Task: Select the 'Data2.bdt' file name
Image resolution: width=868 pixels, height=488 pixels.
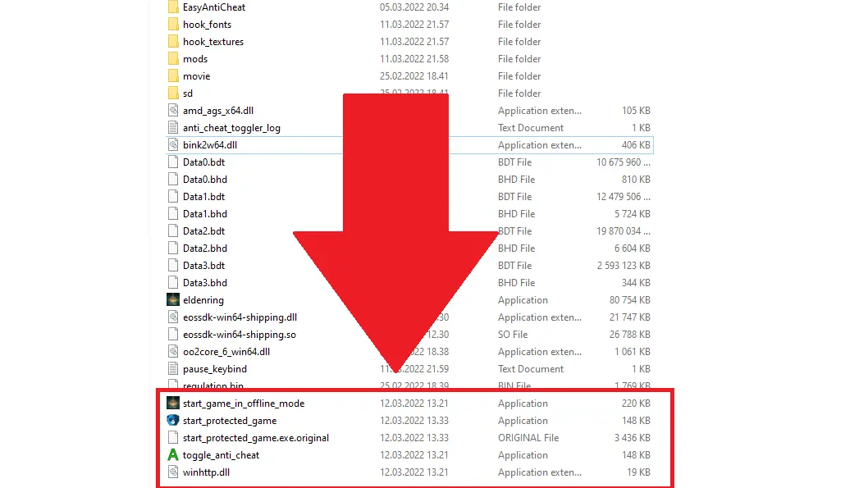Action: click(x=203, y=230)
